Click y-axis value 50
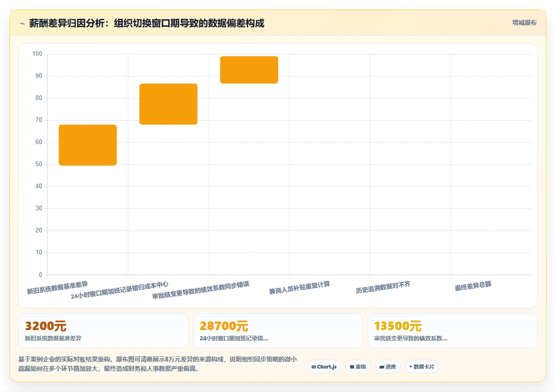 39,164
